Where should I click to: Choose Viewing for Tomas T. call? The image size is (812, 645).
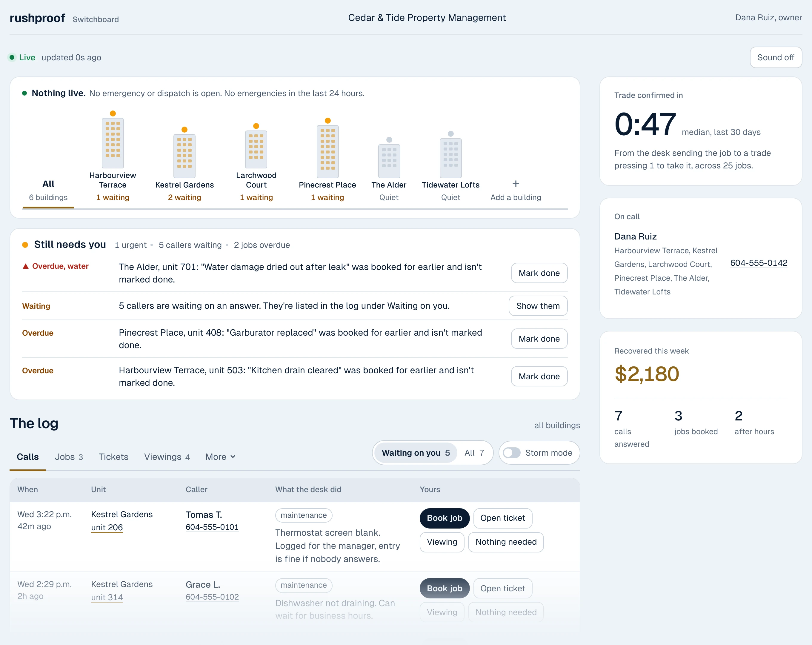tap(442, 542)
